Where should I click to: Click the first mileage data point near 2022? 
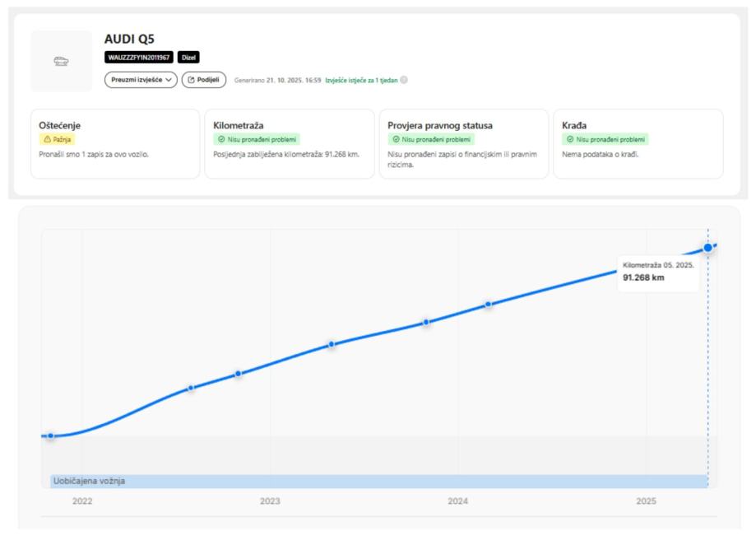pos(51,436)
